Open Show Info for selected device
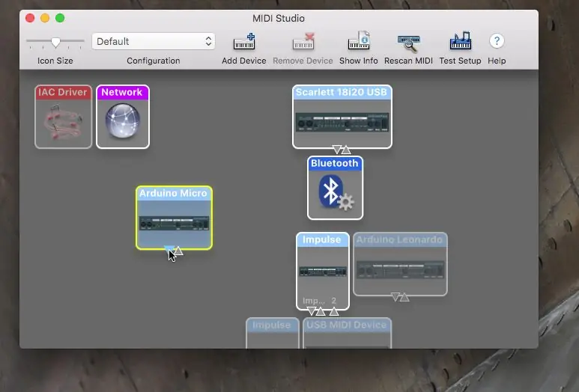Image resolution: width=579 pixels, height=392 pixels. coord(359,40)
